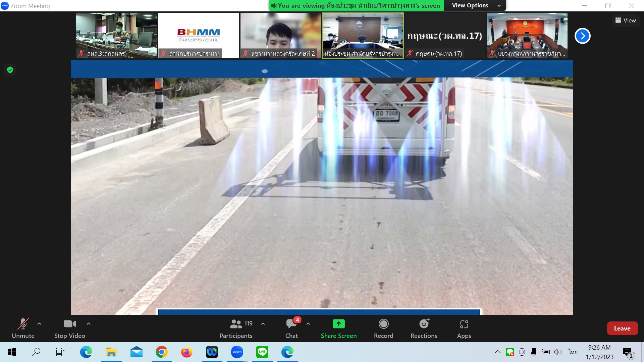Expand audio settings arrow next to Unmute
The height and width of the screenshot is (362, 644).
click(39, 324)
